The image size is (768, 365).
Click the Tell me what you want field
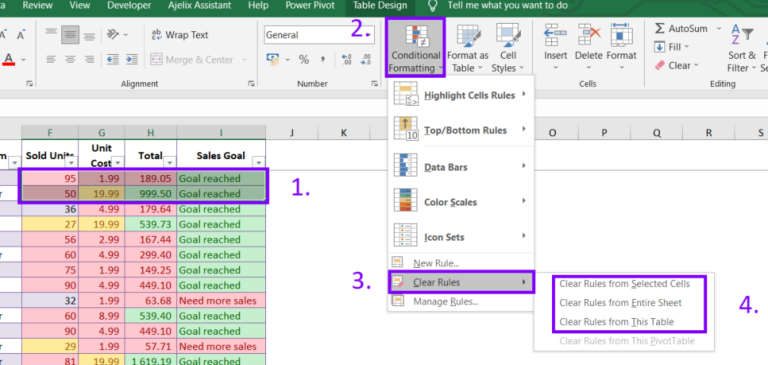pyautogui.click(x=507, y=6)
